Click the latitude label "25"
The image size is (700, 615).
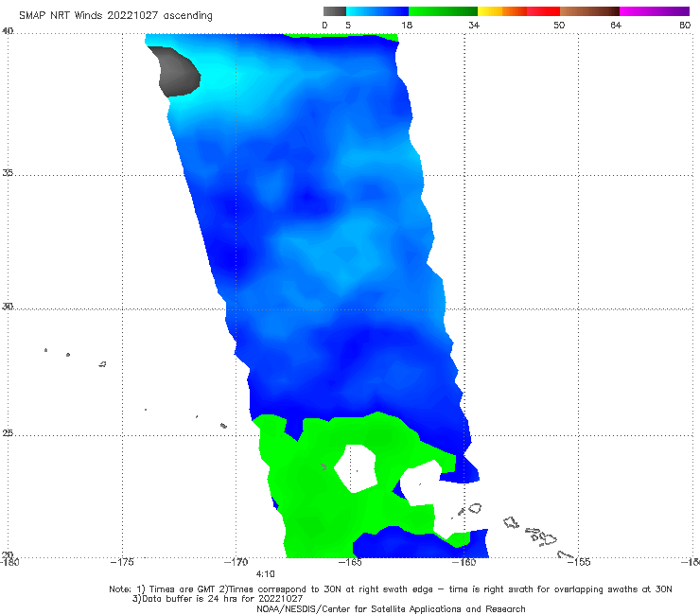8,432
